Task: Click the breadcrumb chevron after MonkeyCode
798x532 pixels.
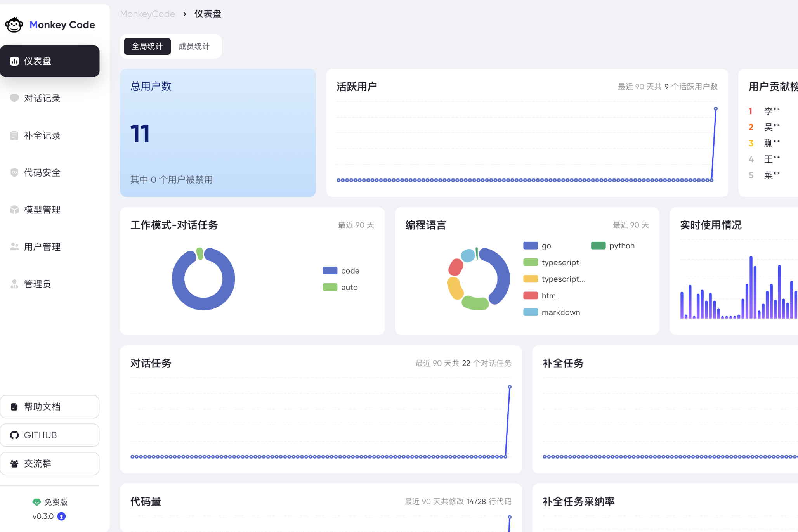Action: (x=185, y=14)
